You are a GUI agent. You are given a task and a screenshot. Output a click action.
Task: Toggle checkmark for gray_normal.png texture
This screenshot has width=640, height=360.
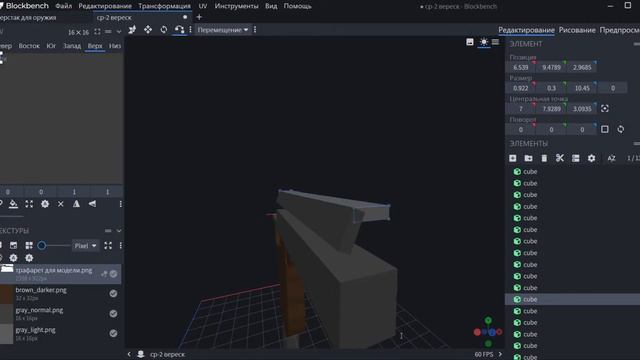coord(113,313)
